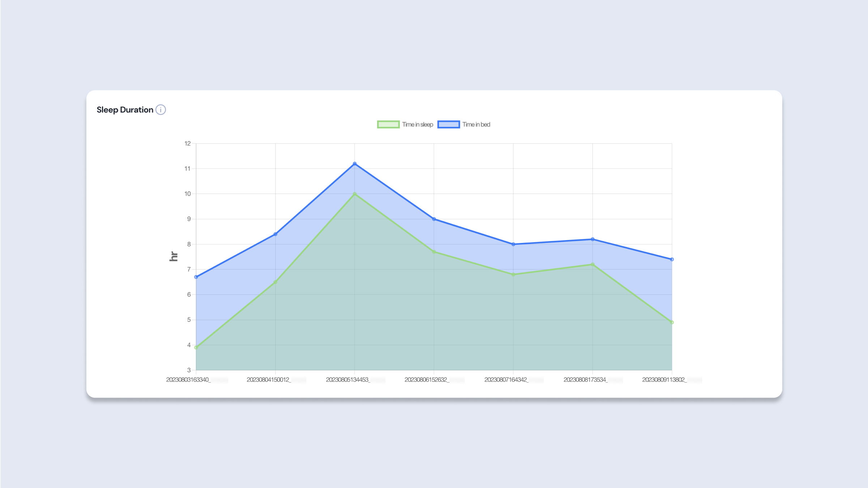Click the Sleep Duration info icon
868x488 pixels.
[161, 110]
